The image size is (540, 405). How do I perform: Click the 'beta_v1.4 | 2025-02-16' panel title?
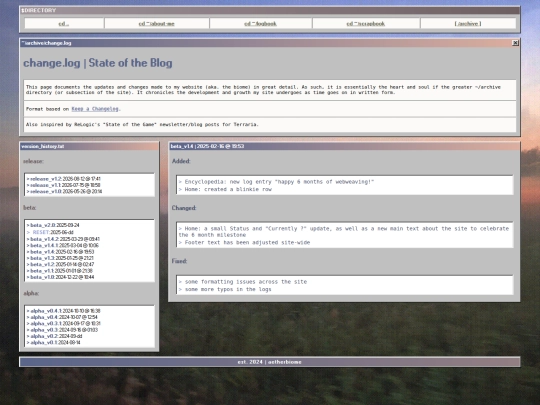pyautogui.click(x=207, y=146)
